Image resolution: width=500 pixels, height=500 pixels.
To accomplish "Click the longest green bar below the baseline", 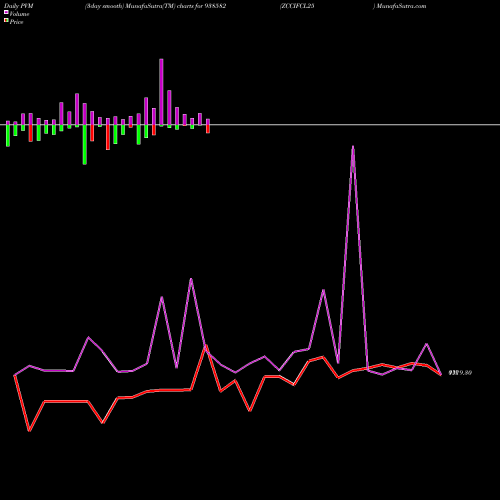I will (85, 144).
